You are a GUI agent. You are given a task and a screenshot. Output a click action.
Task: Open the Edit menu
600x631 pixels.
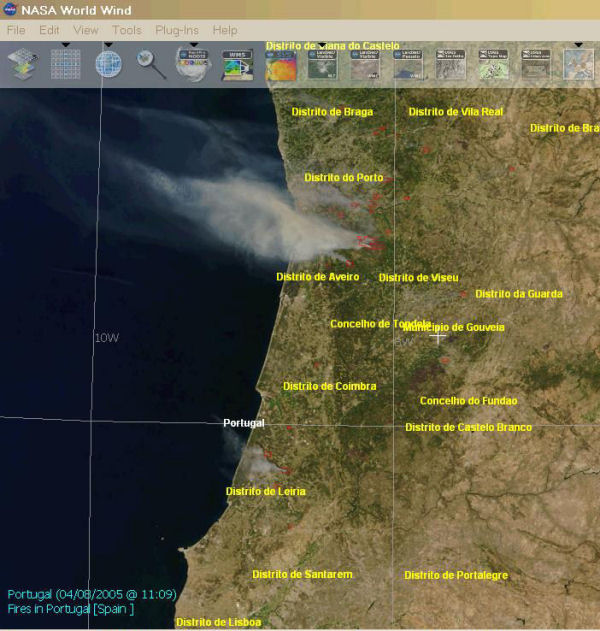(49, 31)
